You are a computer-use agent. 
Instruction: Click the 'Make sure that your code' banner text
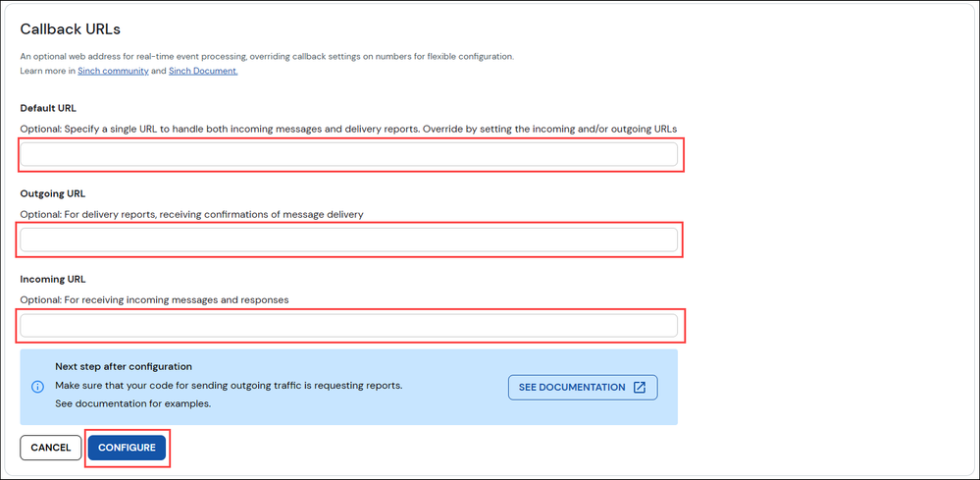[x=229, y=386]
